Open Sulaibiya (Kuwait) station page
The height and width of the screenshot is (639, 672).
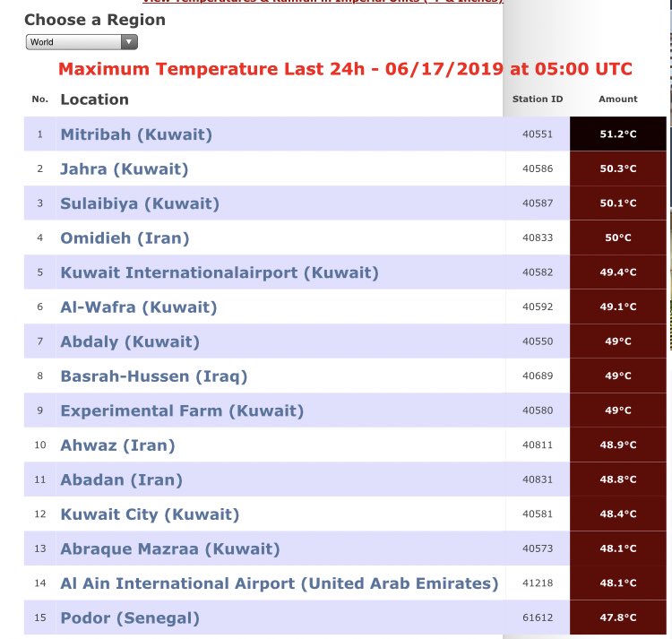point(140,203)
